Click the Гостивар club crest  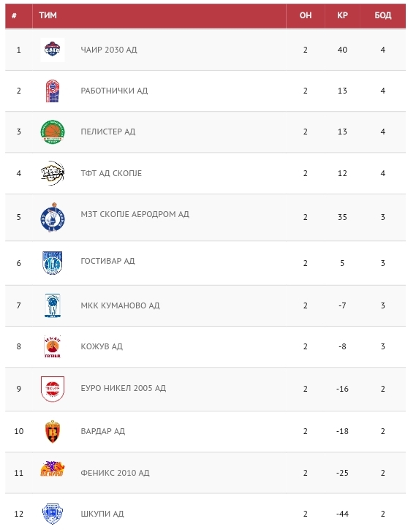pos(52,263)
